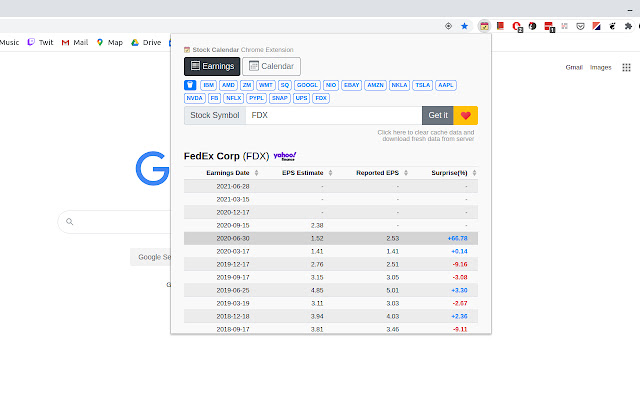Image resolution: width=640 pixels, height=400 pixels.
Task: Click the blue trash icon to clear symbols
Action: [190, 85]
